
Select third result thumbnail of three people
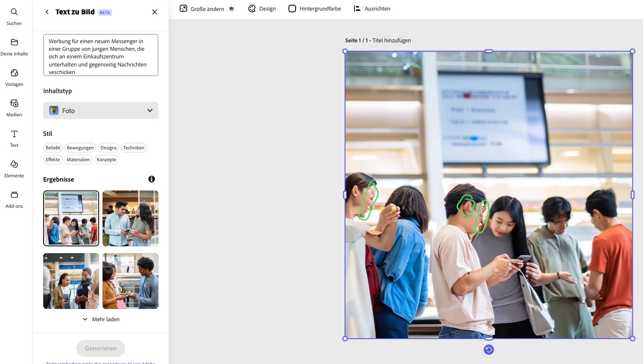point(71,281)
